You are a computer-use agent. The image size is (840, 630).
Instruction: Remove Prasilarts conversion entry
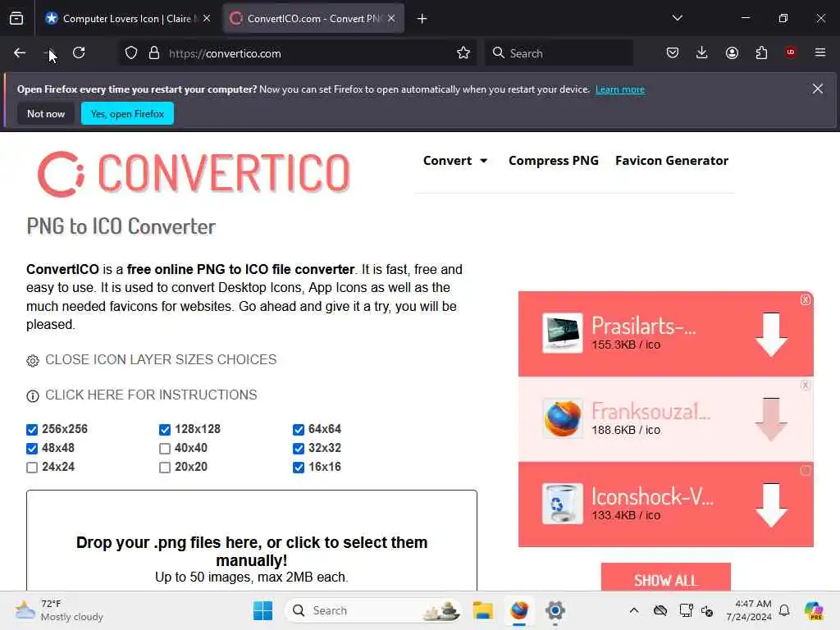point(806,299)
